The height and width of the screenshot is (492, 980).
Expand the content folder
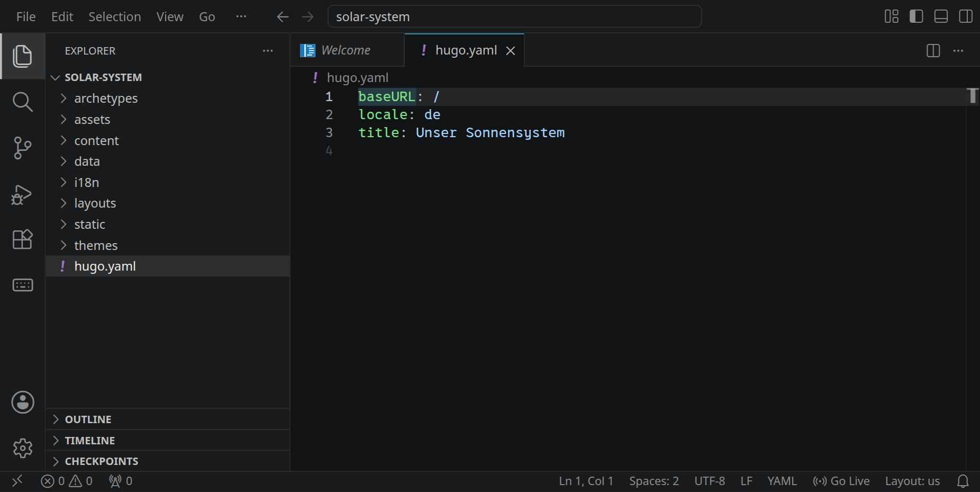(x=167, y=140)
